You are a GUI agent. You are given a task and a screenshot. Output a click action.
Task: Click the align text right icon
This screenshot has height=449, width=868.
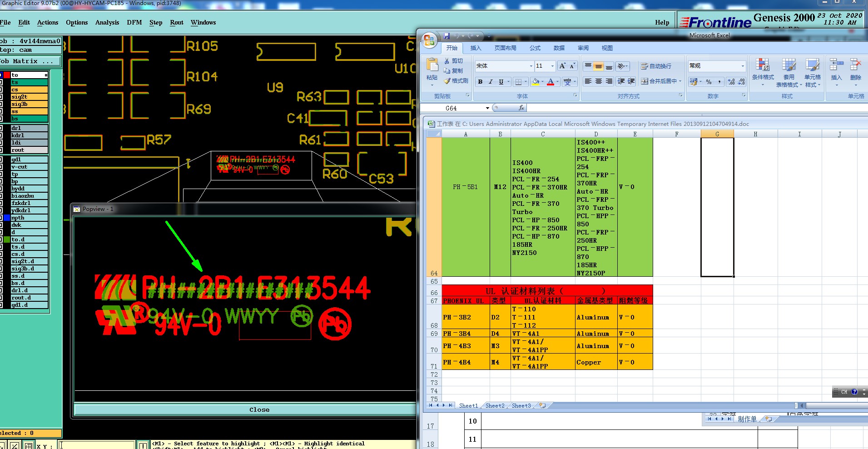609,81
